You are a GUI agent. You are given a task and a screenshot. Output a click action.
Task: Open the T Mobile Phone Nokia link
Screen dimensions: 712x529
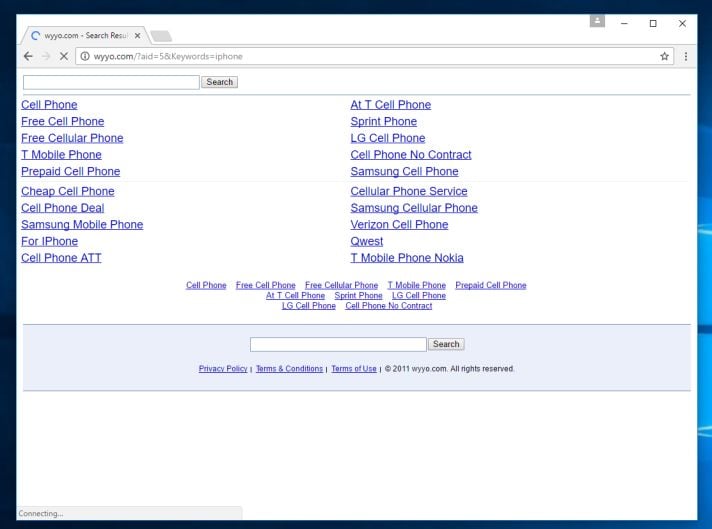coord(407,258)
